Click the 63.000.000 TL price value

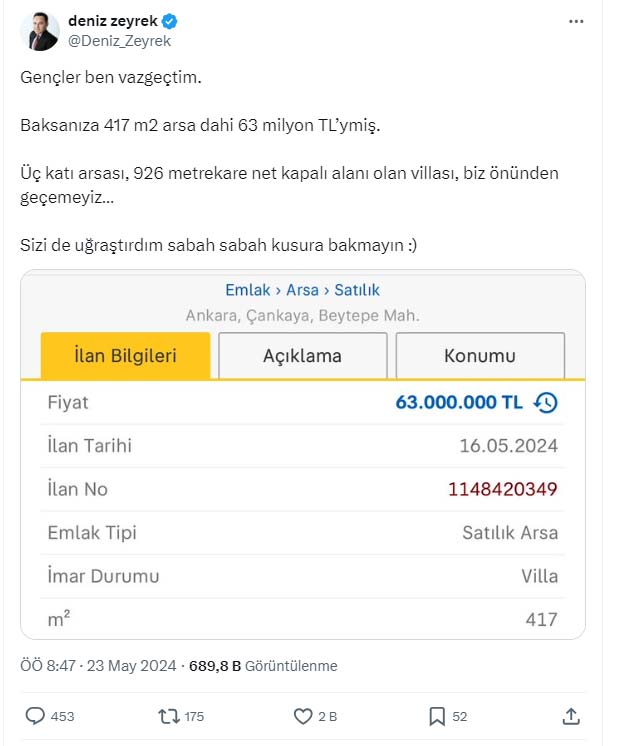(459, 402)
